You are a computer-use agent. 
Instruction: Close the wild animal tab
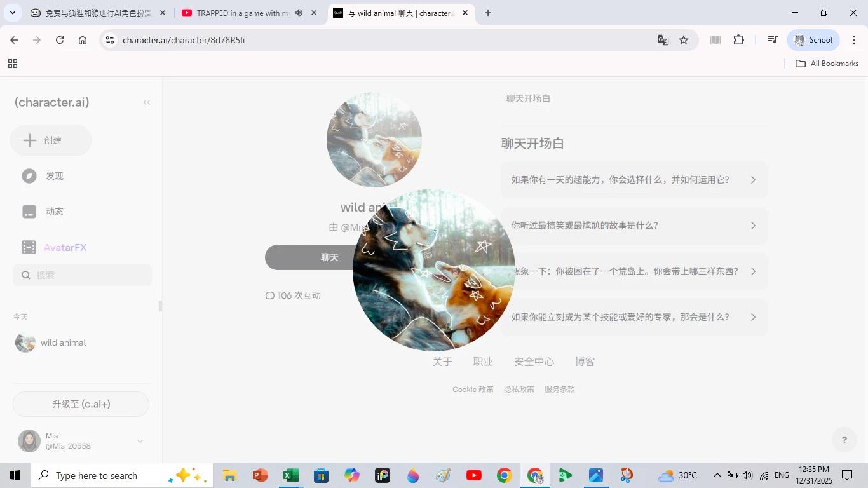click(465, 13)
